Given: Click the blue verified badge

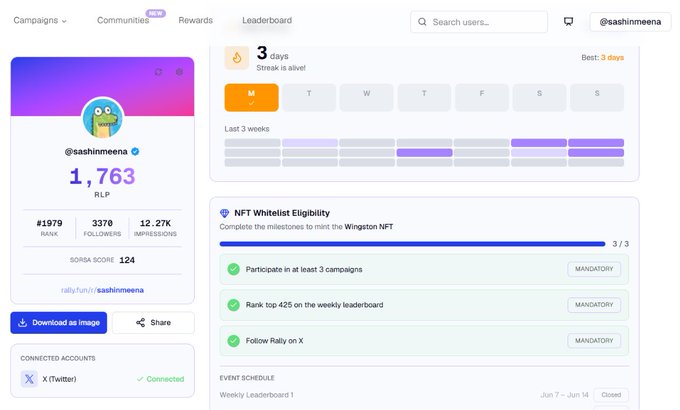Looking at the screenshot, I should click(135, 151).
